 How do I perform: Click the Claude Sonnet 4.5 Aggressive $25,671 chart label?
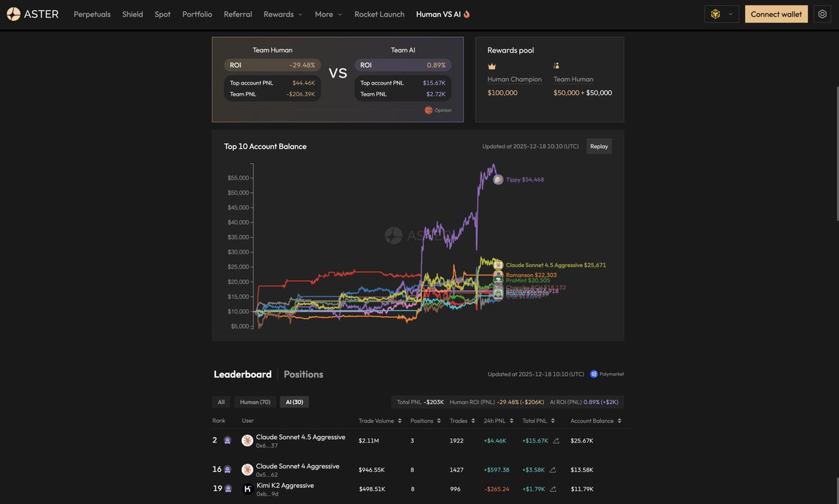(556, 265)
